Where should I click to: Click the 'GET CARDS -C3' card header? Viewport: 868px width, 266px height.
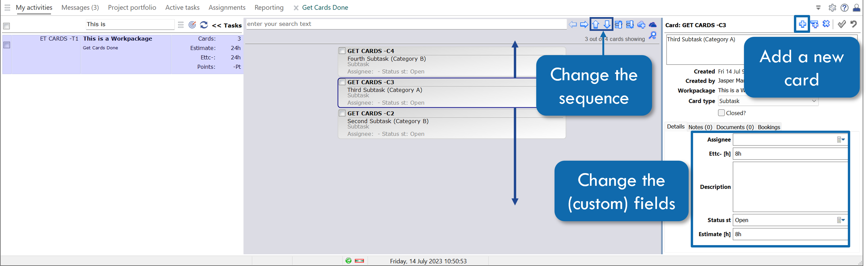[x=371, y=82]
